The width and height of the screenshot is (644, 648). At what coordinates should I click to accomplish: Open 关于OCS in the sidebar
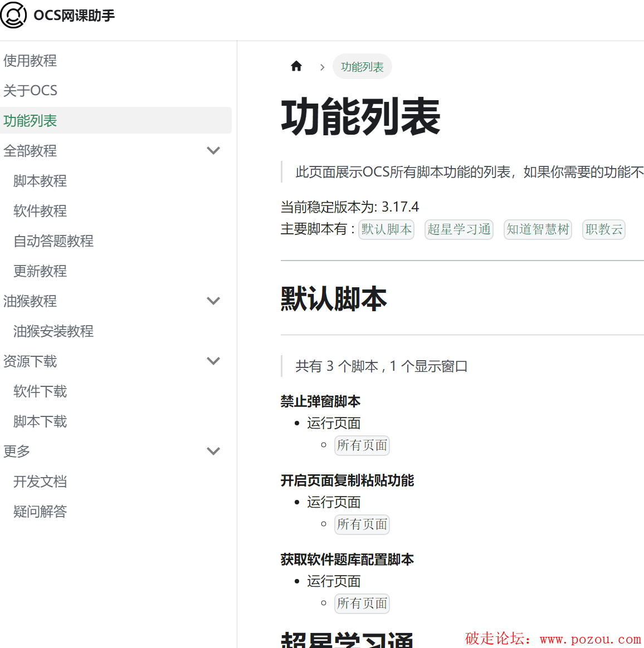[30, 91]
